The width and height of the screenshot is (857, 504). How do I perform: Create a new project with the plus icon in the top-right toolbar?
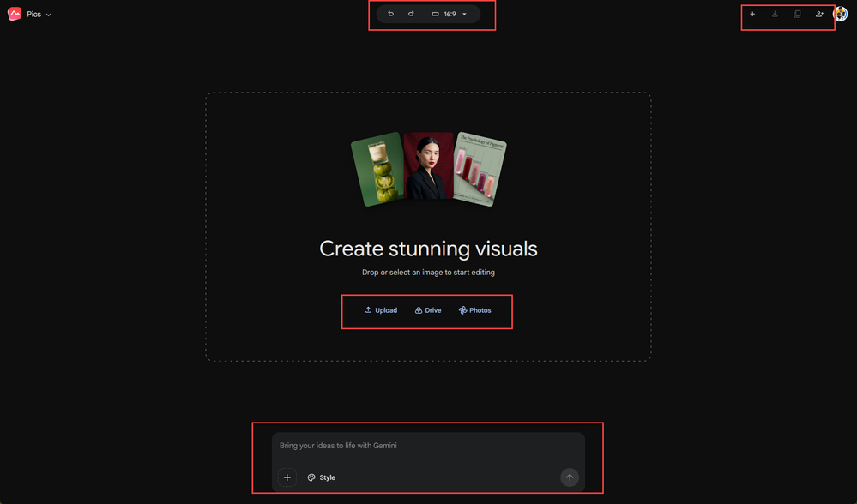point(752,15)
